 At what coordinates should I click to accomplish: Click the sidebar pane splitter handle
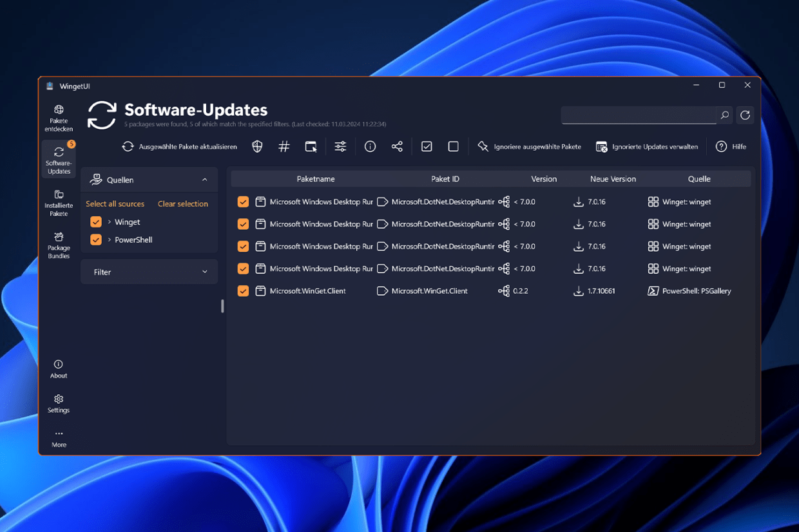[x=222, y=306]
